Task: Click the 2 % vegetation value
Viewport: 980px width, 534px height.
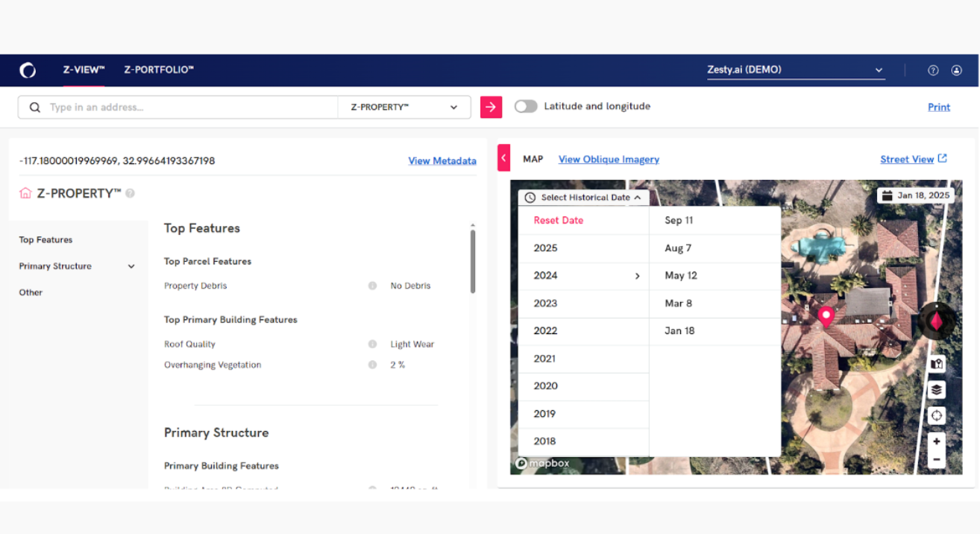Action: (x=398, y=365)
